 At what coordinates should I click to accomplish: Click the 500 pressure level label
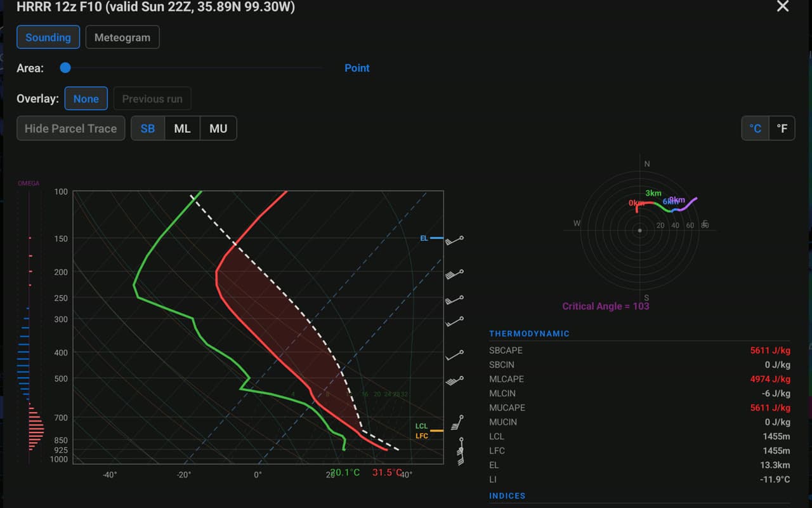click(x=61, y=378)
